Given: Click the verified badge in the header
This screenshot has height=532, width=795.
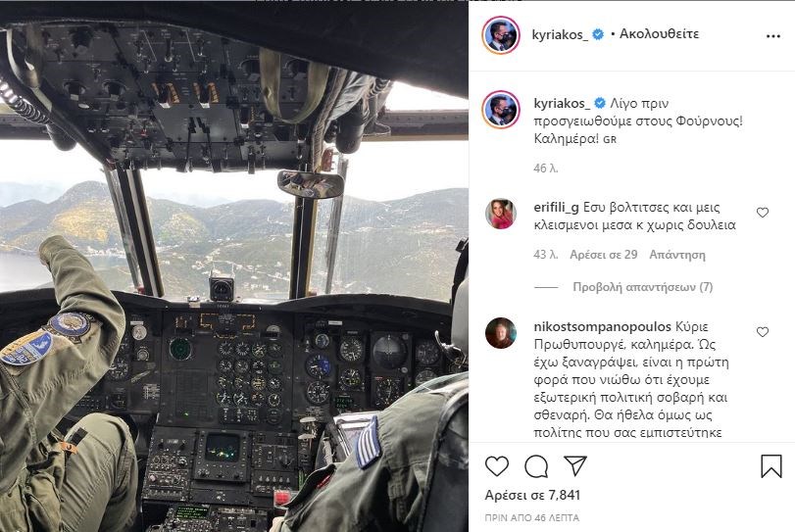Looking at the screenshot, I should click(x=598, y=34).
